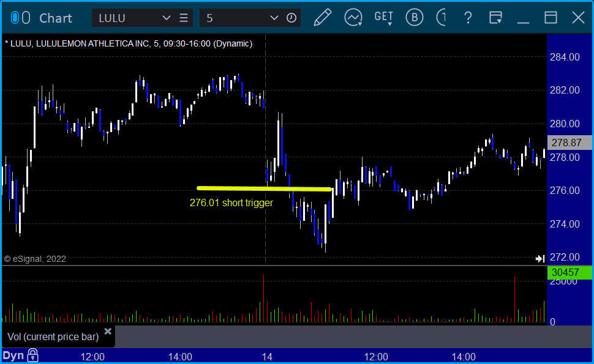Click the 284.00 price axis label
The image size is (594, 364).
click(x=565, y=57)
